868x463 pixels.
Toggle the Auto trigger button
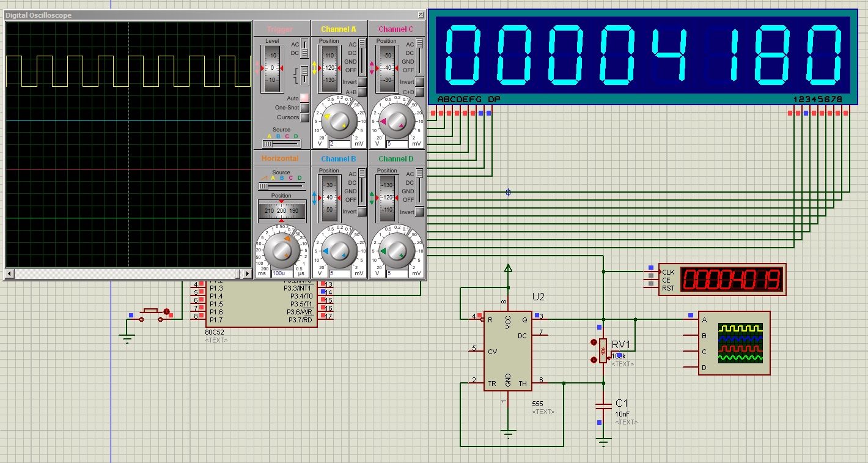pyautogui.click(x=304, y=98)
